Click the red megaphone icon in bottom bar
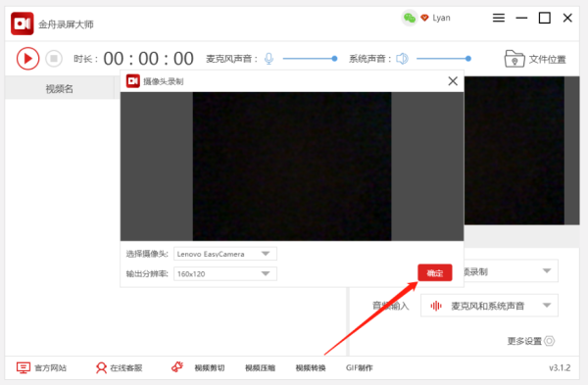 pyautogui.click(x=177, y=366)
